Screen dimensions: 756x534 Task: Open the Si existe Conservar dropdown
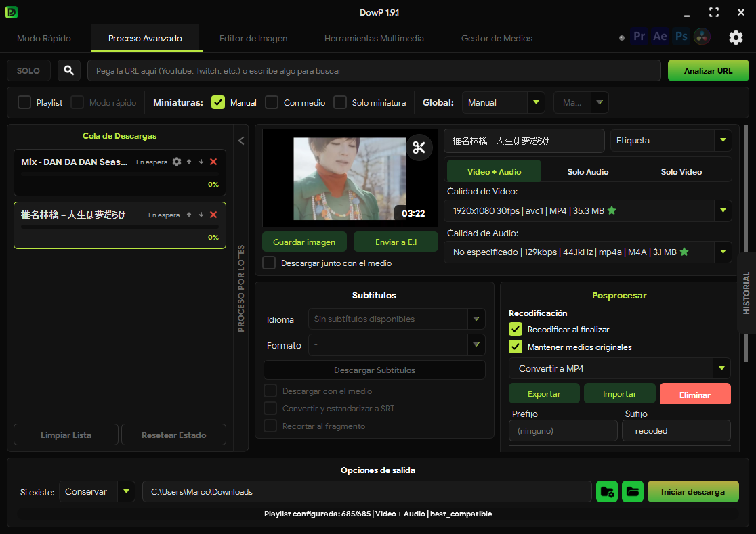coord(97,491)
